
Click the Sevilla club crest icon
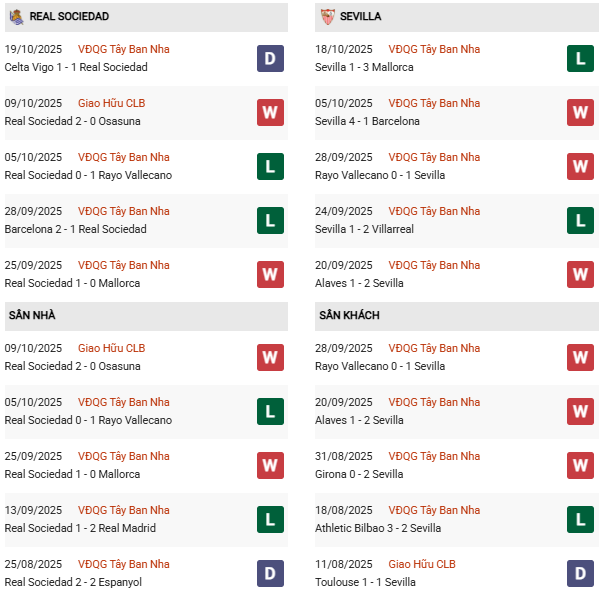click(x=327, y=17)
